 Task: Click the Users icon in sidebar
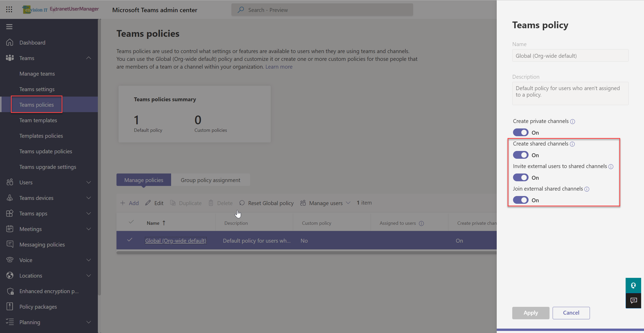(10, 182)
